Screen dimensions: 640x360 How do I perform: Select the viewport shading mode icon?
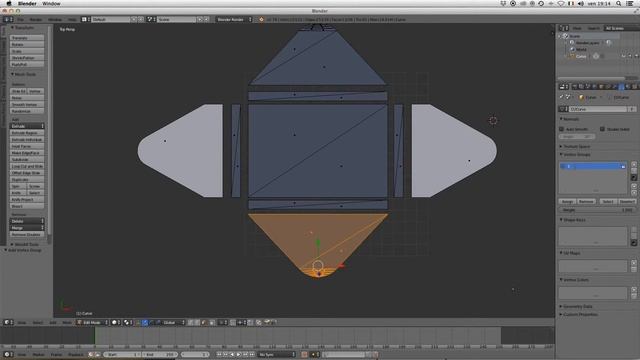coord(116,322)
